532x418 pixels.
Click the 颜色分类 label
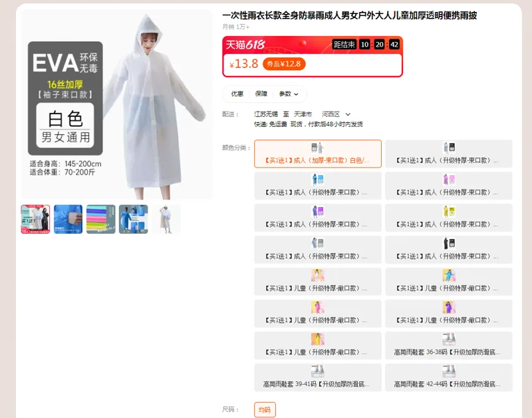(236, 148)
